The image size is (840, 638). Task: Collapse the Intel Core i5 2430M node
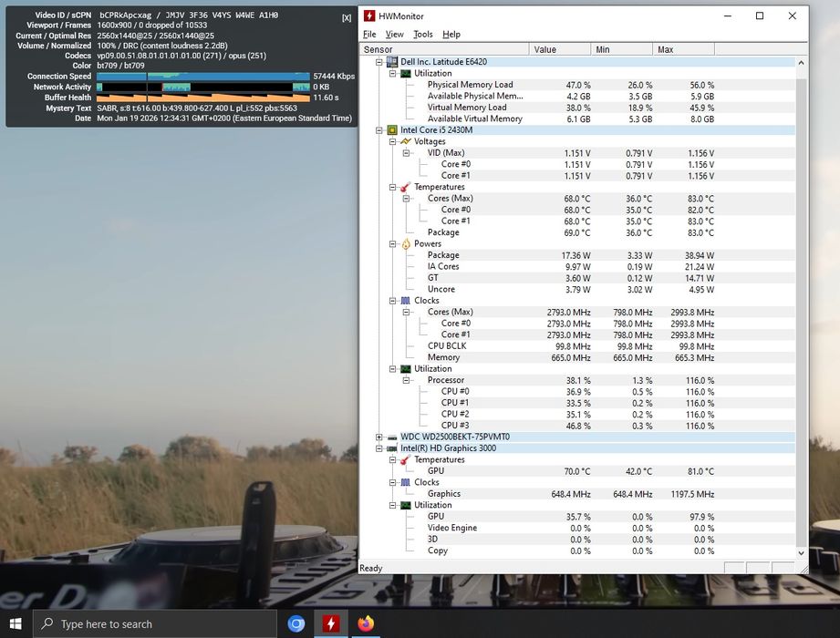point(379,130)
